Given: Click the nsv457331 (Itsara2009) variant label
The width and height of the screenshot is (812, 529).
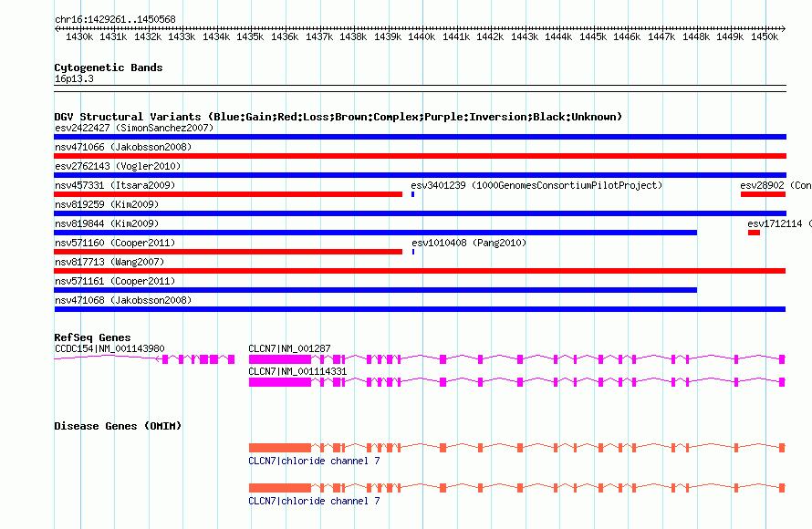Looking at the screenshot, I should (115, 185).
